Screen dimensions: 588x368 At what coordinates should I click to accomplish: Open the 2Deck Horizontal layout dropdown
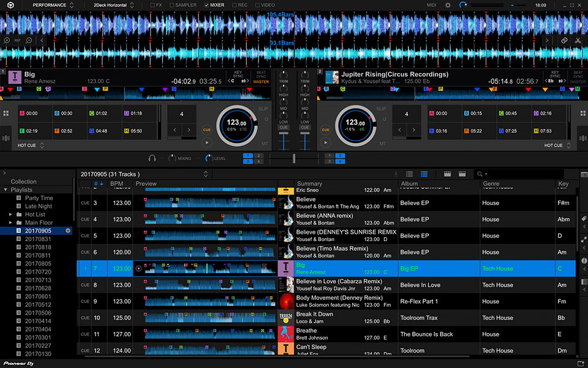click(x=114, y=6)
